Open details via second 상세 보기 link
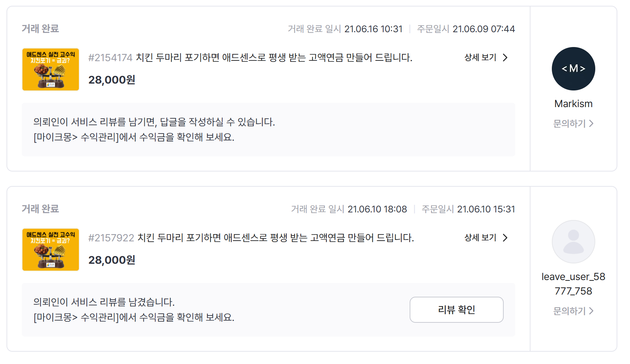Image resolution: width=630 pixels, height=364 pixels. coord(480,238)
